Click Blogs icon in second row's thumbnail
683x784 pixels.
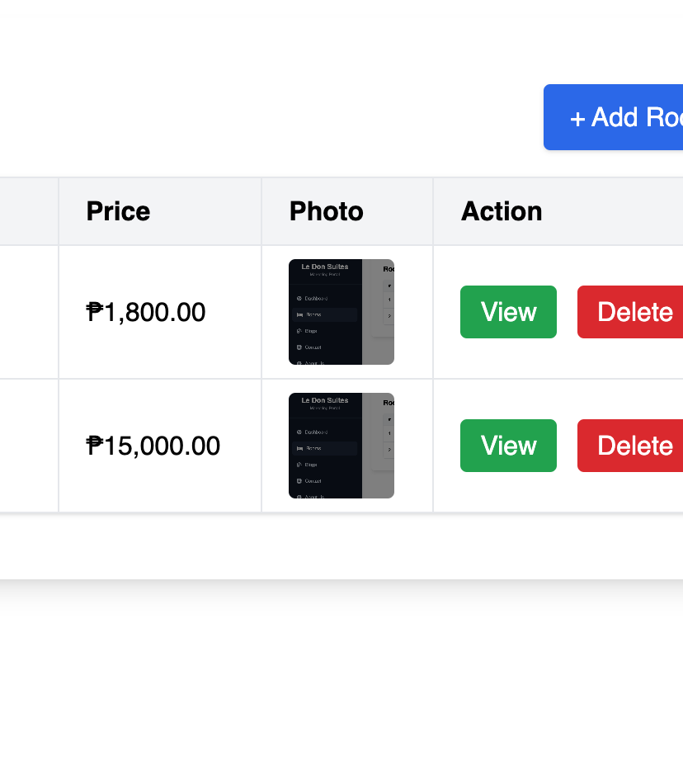(x=299, y=465)
